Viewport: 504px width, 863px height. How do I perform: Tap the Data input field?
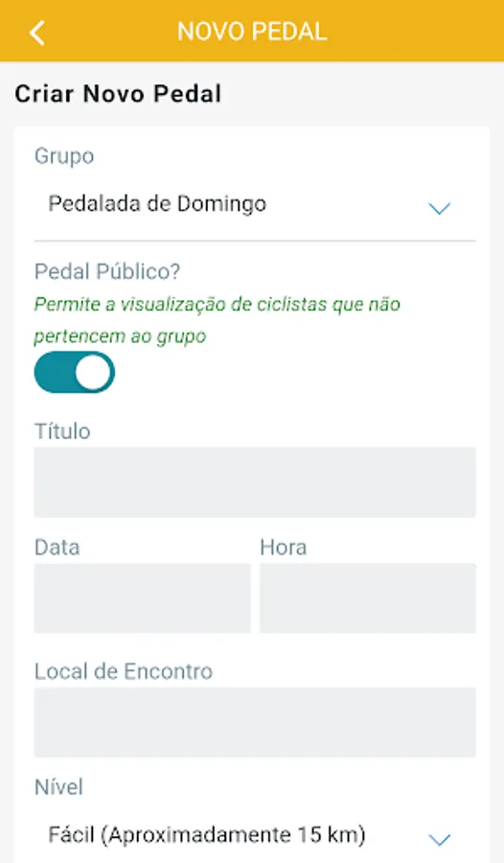point(143,597)
